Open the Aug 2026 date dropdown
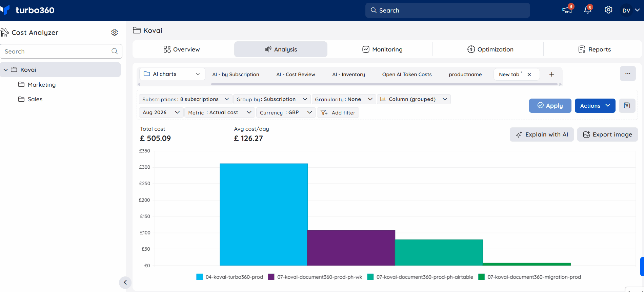The width and height of the screenshot is (644, 292). pyautogui.click(x=161, y=112)
